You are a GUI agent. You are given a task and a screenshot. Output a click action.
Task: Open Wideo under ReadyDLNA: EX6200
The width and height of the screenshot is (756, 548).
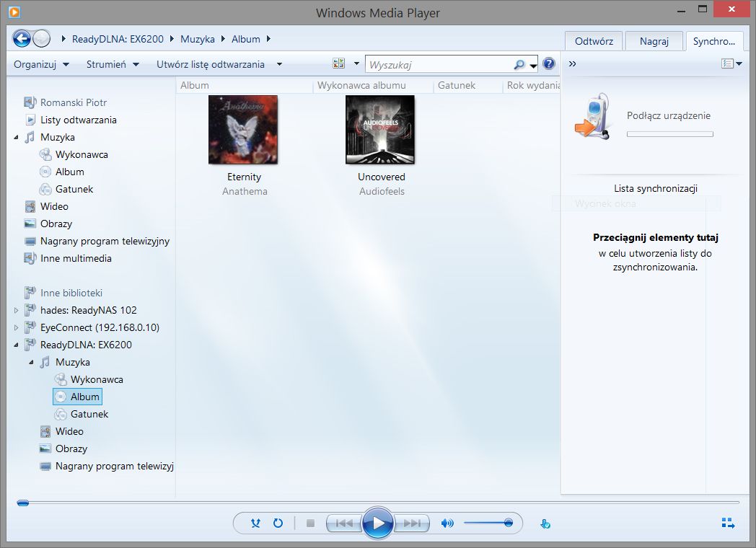click(x=69, y=431)
